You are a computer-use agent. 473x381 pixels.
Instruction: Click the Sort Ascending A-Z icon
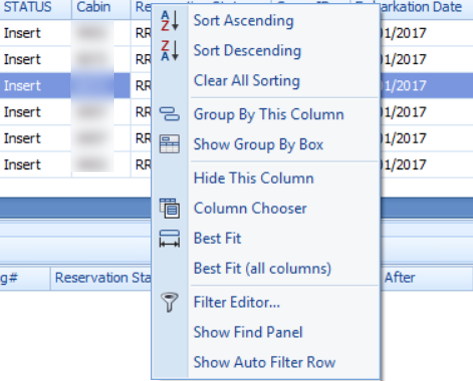[170, 21]
